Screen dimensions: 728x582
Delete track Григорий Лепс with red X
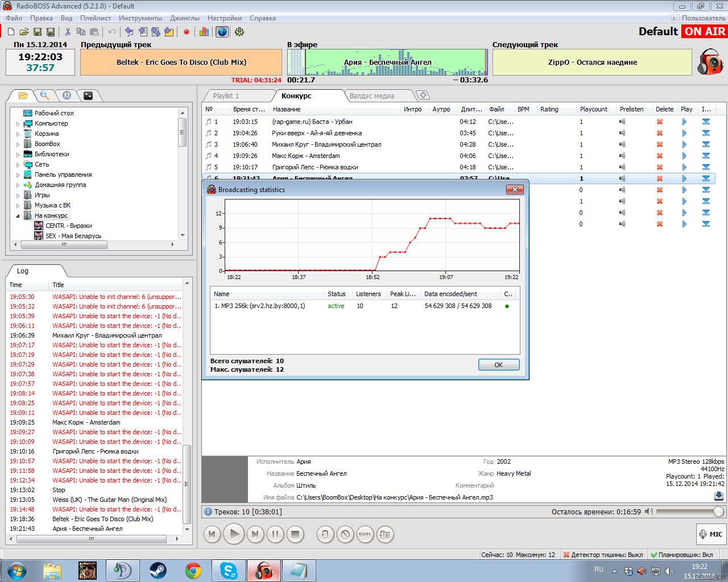[660, 167]
